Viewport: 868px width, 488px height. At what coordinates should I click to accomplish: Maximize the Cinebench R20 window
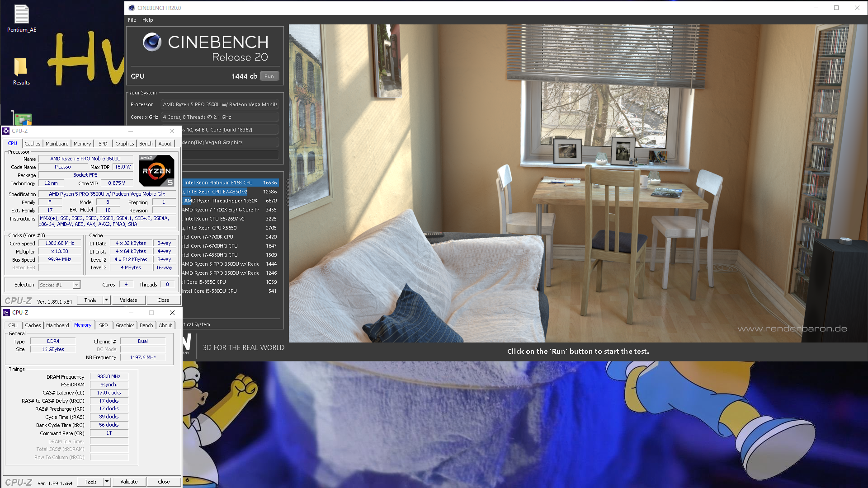[x=836, y=8]
